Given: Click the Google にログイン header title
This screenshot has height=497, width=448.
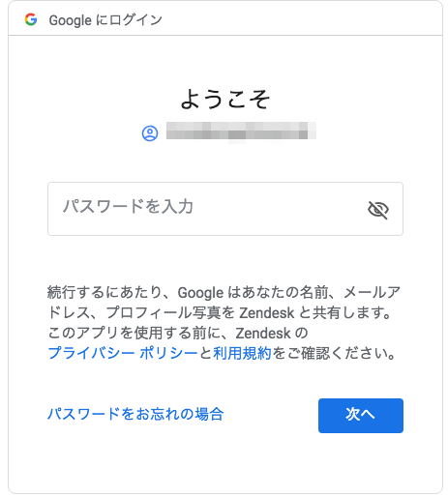Looking at the screenshot, I should (105, 20).
